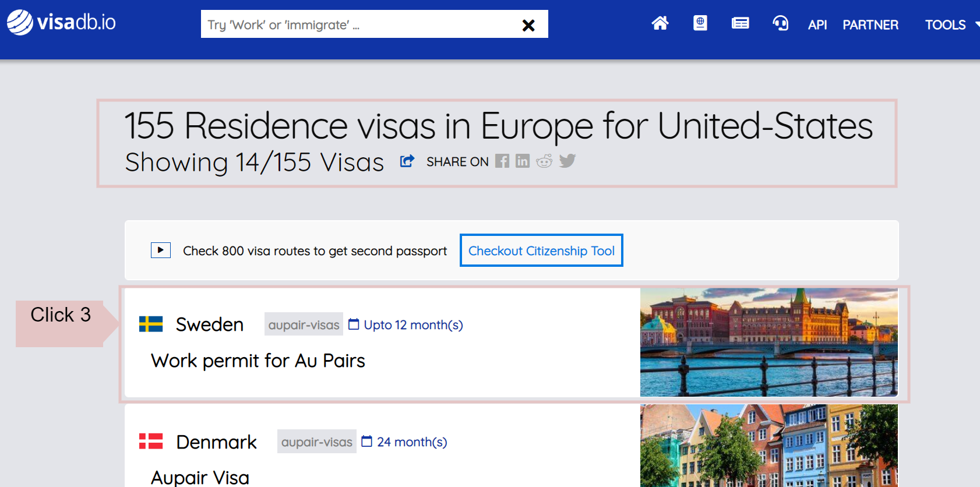Open the API menu item

point(817,25)
